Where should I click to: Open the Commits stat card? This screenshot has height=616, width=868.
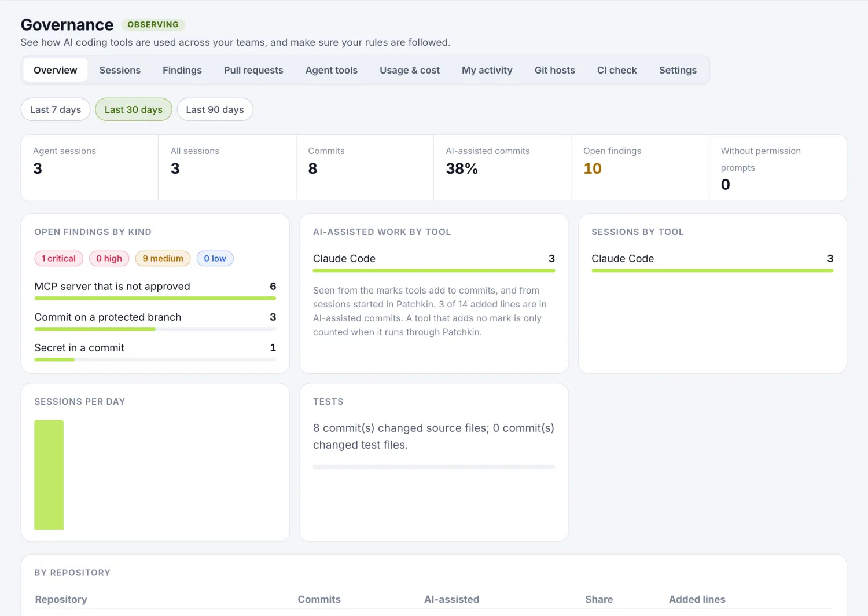pyautogui.click(x=365, y=168)
